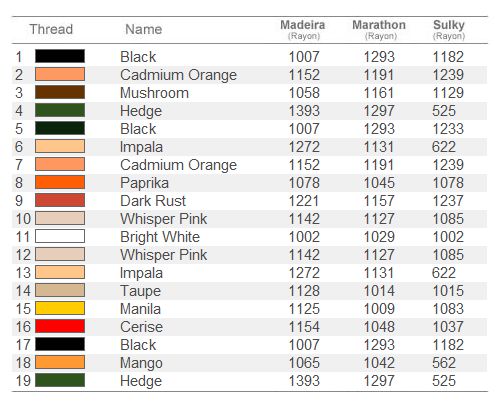Click the Bright White swatch in row 11
500x402 pixels.
point(60,236)
